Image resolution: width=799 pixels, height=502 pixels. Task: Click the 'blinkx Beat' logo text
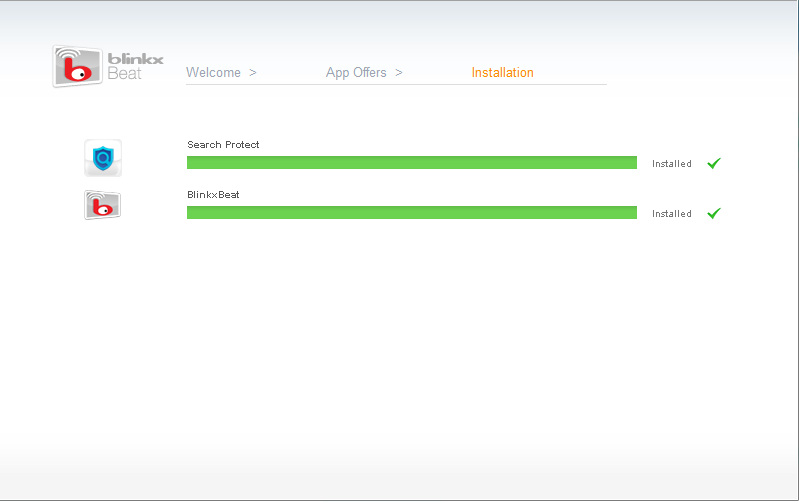pyautogui.click(x=135, y=67)
